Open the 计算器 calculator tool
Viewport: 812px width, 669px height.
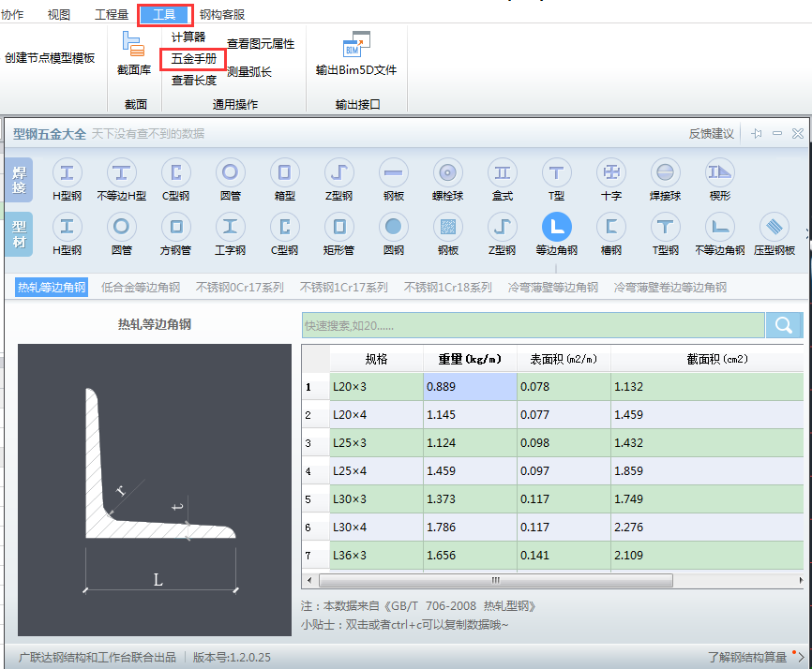188,37
